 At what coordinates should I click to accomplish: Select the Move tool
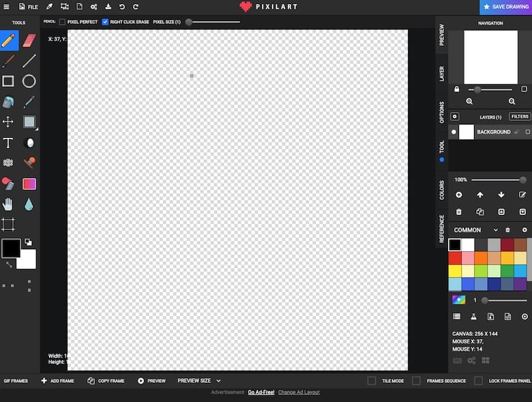click(x=8, y=122)
